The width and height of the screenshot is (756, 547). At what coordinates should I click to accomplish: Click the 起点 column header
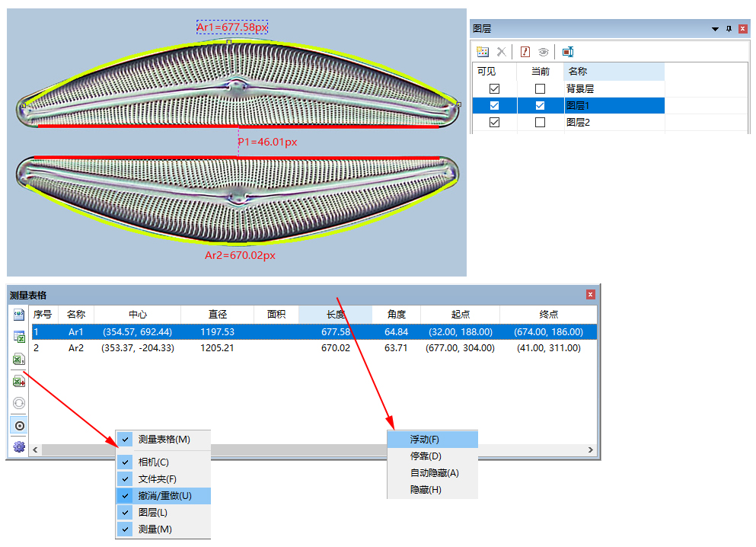[460, 315]
